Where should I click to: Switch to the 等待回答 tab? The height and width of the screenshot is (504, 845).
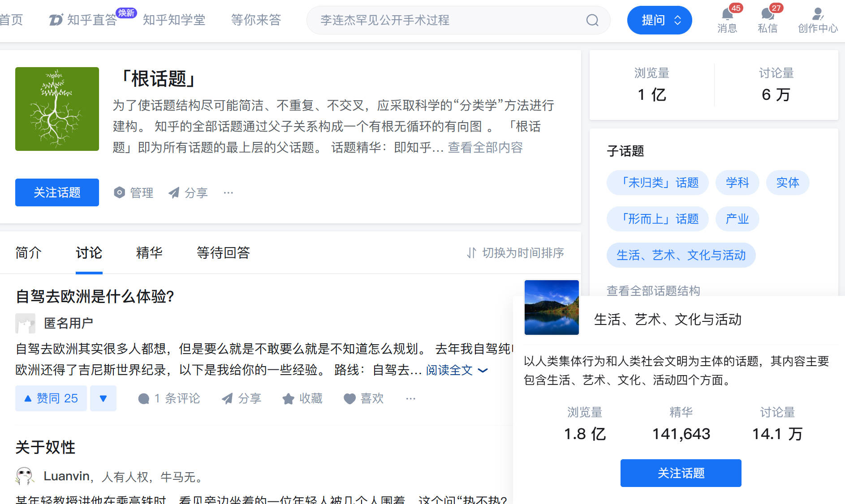(223, 253)
